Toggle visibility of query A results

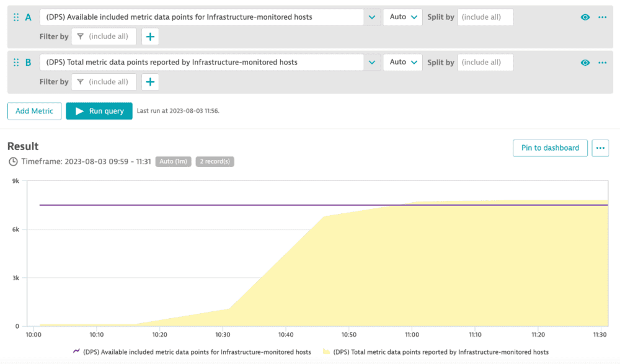(585, 17)
